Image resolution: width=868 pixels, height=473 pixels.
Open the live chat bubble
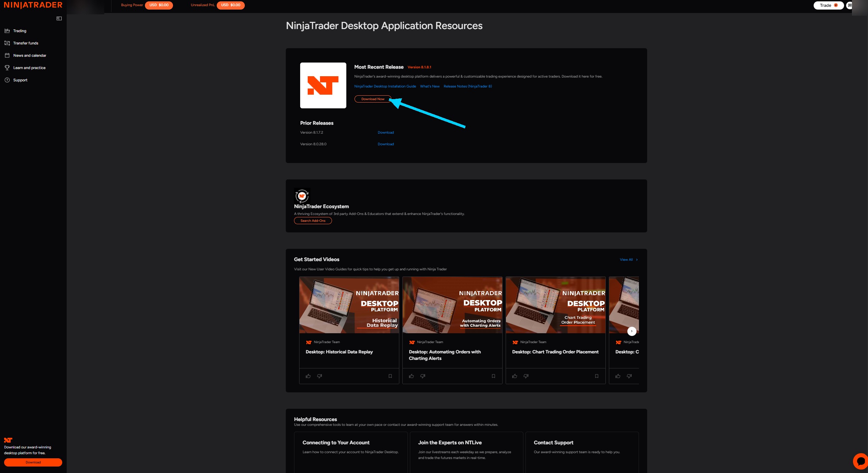pos(861,461)
